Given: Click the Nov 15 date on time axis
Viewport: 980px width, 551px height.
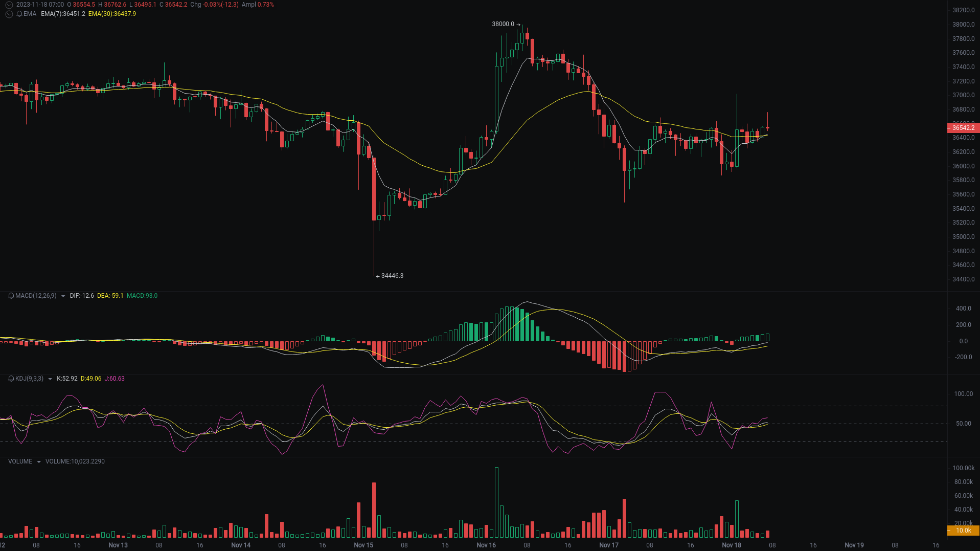Looking at the screenshot, I should [363, 545].
